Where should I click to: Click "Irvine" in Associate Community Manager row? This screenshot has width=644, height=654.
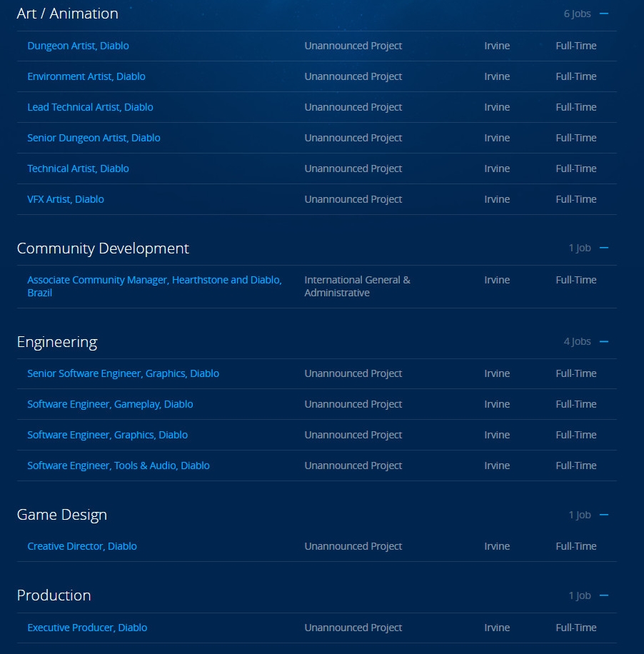[x=497, y=280]
